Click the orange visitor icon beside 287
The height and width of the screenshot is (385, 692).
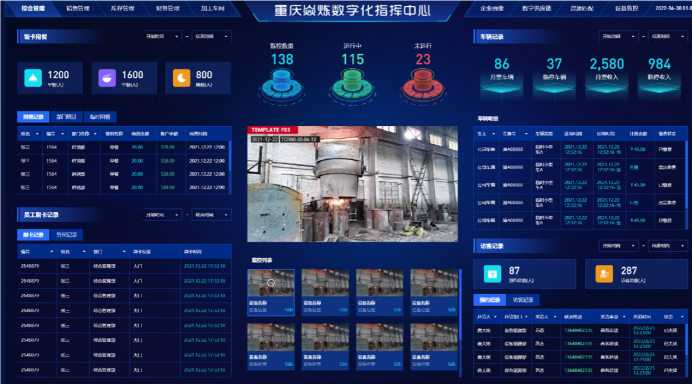tap(604, 273)
